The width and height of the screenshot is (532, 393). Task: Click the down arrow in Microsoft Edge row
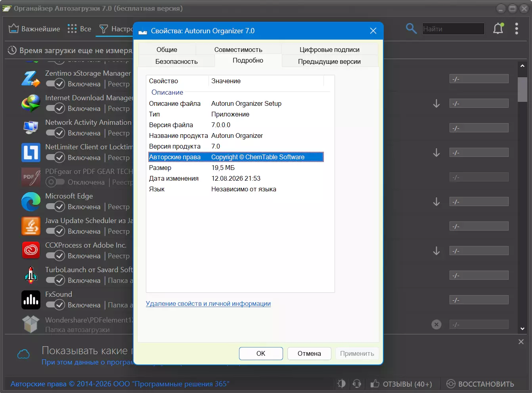pos(436,202)
